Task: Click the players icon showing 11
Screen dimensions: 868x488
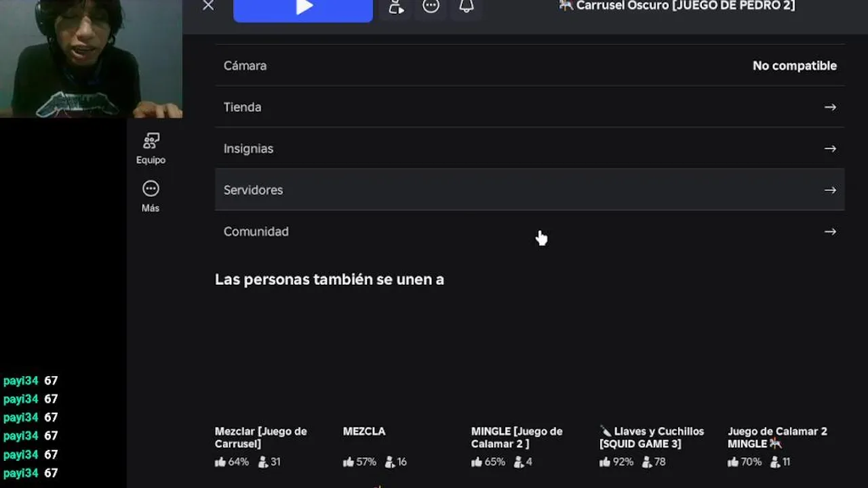Action: (775, 462)
